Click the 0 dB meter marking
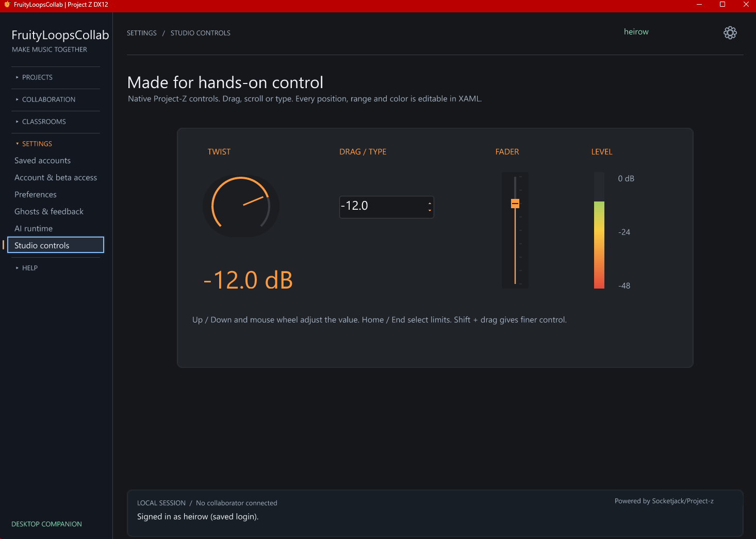This screenshot has width=756, height=539. coord(626,179)
